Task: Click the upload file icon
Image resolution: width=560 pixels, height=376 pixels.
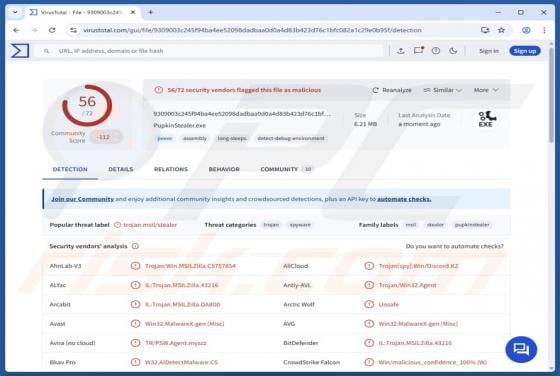Action: coord(401,51)
